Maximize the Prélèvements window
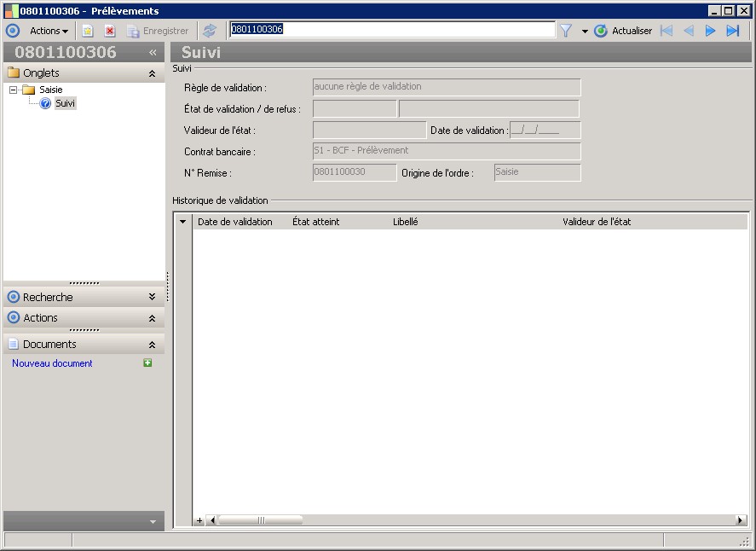 click(729, 10)
